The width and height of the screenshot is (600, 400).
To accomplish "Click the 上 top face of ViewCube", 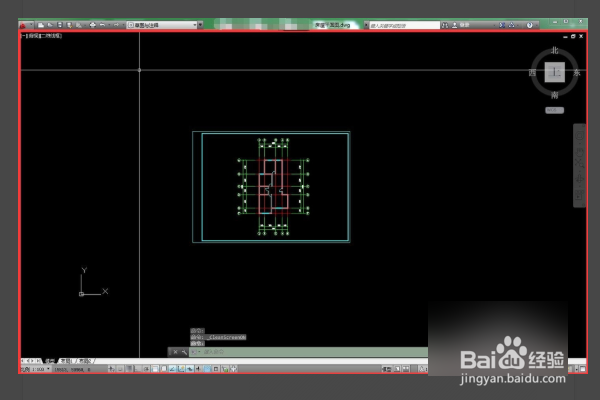I will point(555,72).
